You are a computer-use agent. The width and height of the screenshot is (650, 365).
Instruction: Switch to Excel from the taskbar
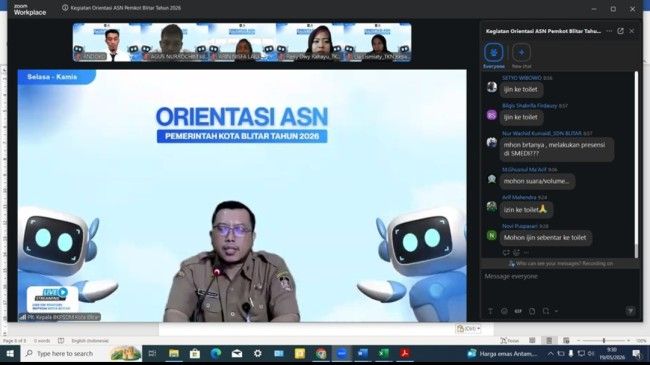(x=384, y=354)
